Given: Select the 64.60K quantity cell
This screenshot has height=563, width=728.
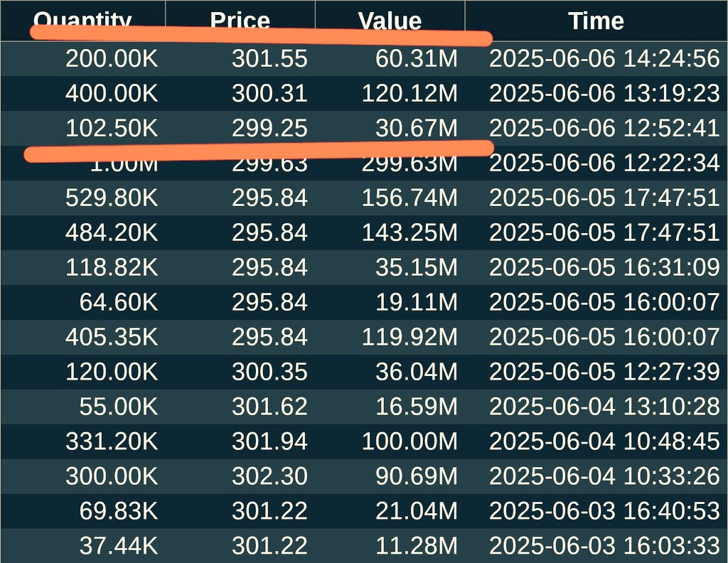Looking at the screenshot, I should click(x=119, y=302).
